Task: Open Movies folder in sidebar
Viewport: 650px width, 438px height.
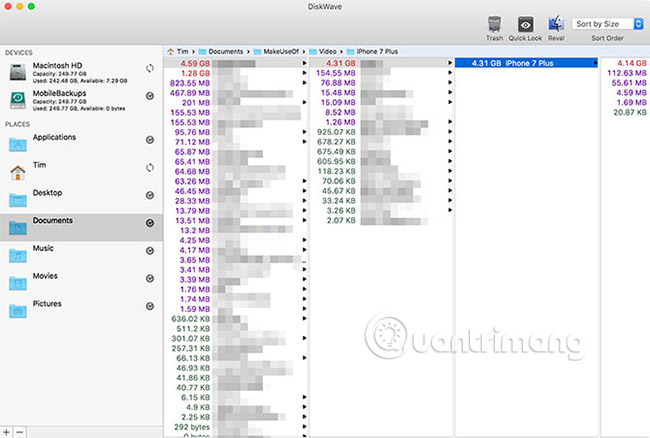Action: (80, 282)
